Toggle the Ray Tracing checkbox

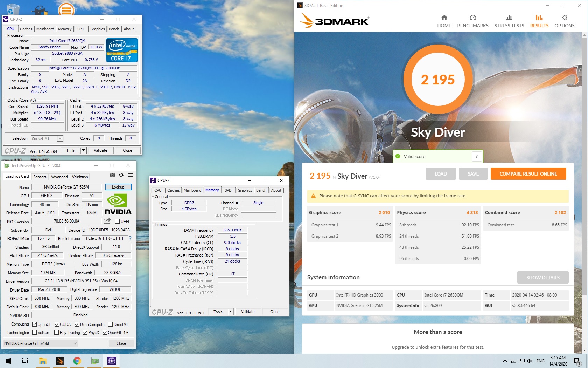coord(57,333)
